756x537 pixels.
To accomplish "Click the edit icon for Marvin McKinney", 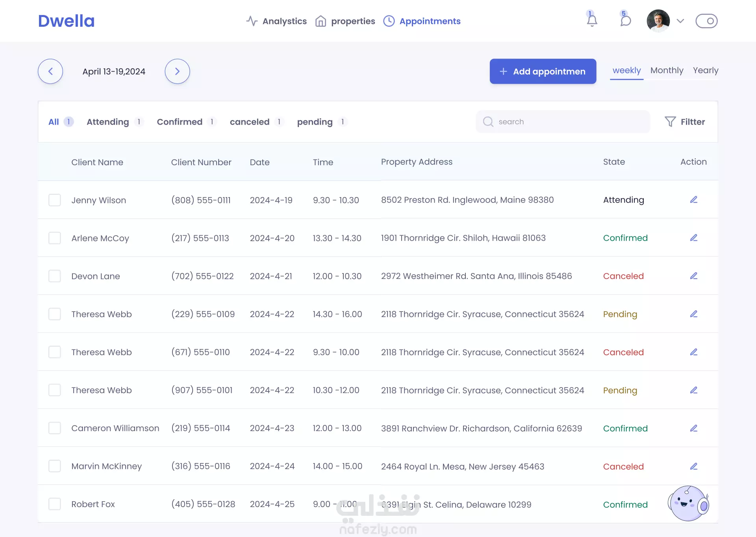I will tap(694, 467).
